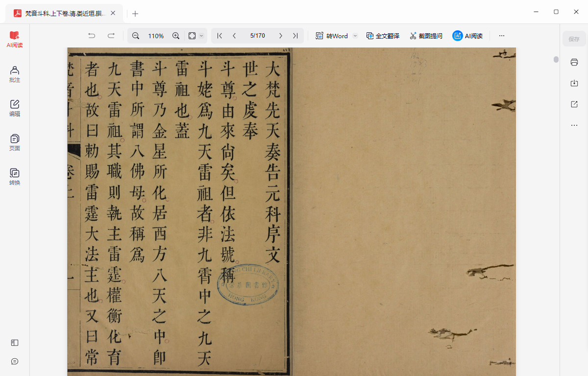
Task: Open the feedback chat icon
Action: 15,361
